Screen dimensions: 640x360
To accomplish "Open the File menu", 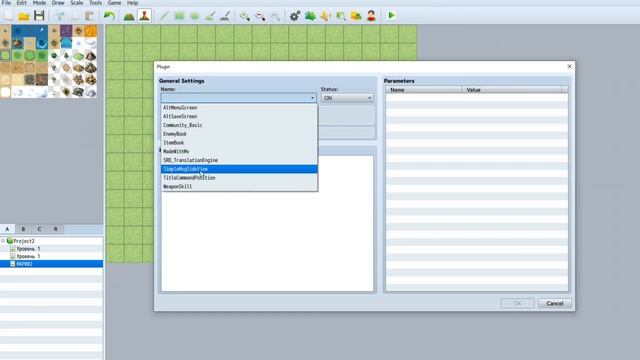I will click(x=7, y=3).
